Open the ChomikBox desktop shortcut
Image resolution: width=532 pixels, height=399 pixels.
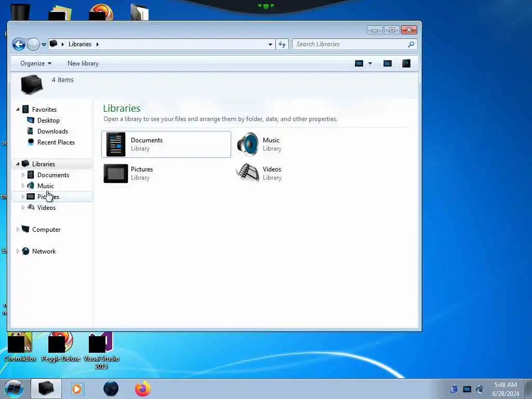pyautogui.click(x=20, y=347)
